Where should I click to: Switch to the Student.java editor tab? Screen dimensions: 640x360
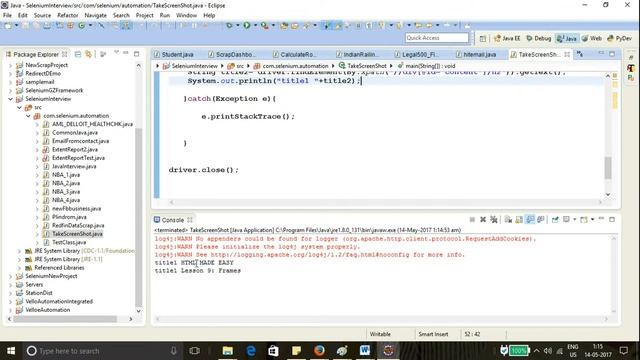[174, 54]
